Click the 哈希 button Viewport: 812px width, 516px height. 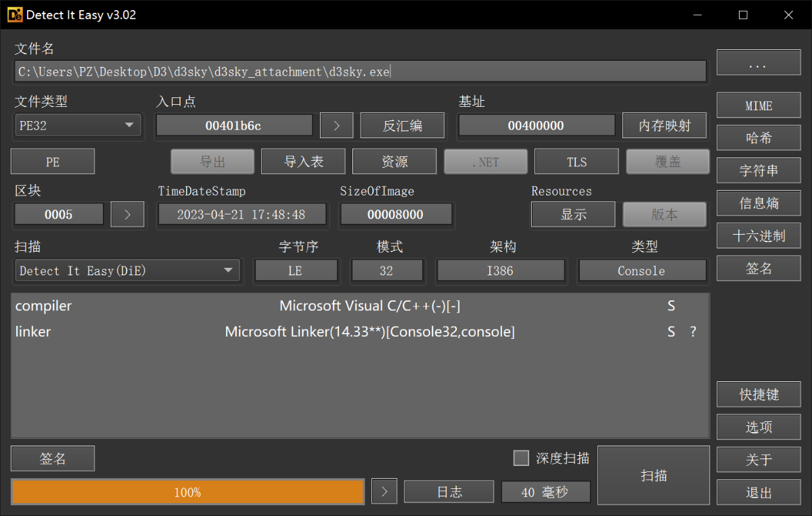click(759, 138)
